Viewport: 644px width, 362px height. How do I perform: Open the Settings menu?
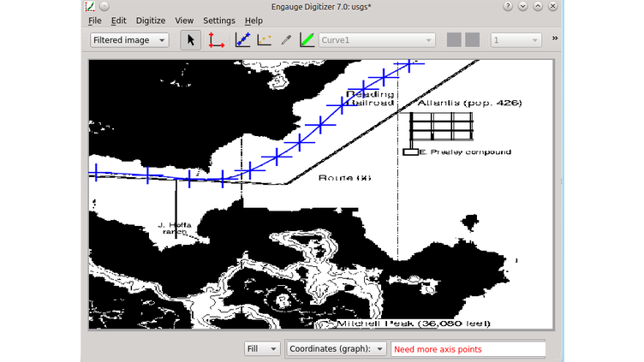point(219,21)
